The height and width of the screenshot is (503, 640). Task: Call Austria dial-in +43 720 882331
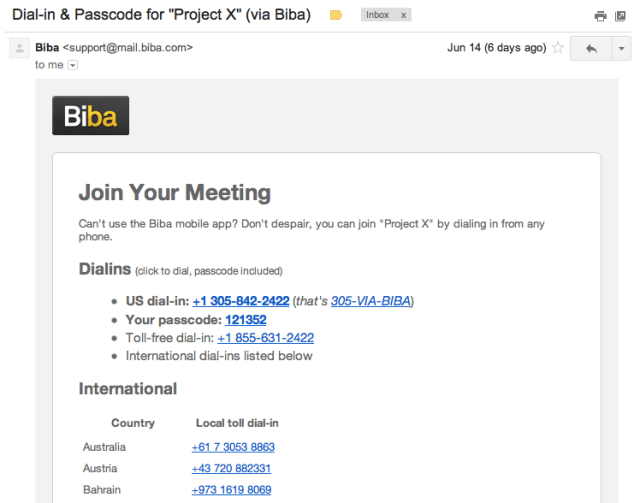click(x=231, y=468)
